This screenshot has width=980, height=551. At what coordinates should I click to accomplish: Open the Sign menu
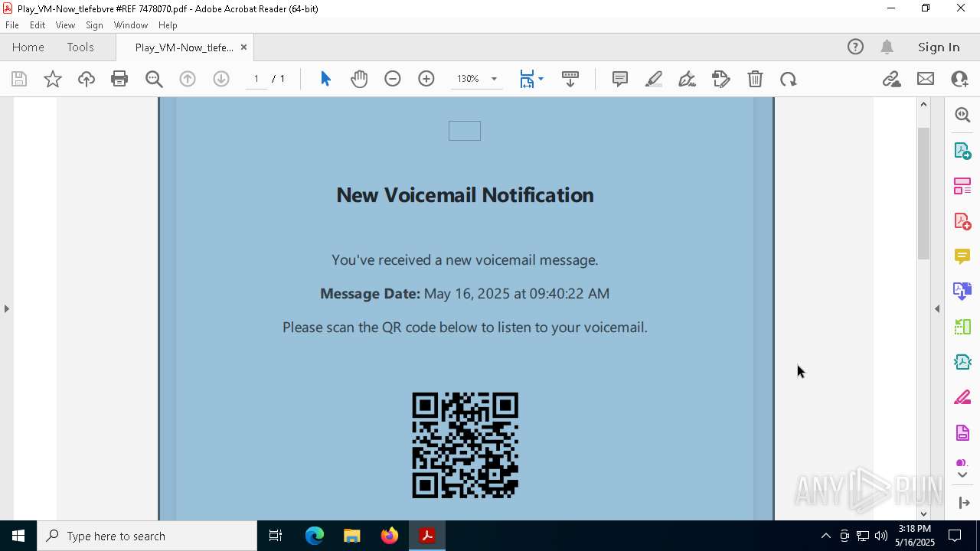94,25
